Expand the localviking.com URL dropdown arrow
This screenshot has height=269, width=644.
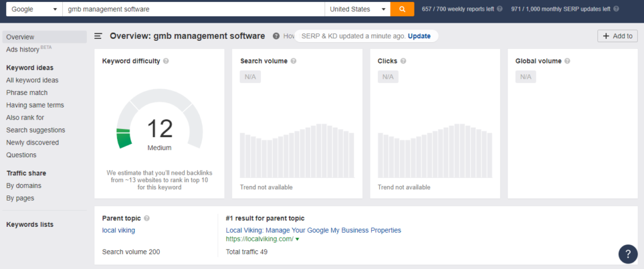297,239
